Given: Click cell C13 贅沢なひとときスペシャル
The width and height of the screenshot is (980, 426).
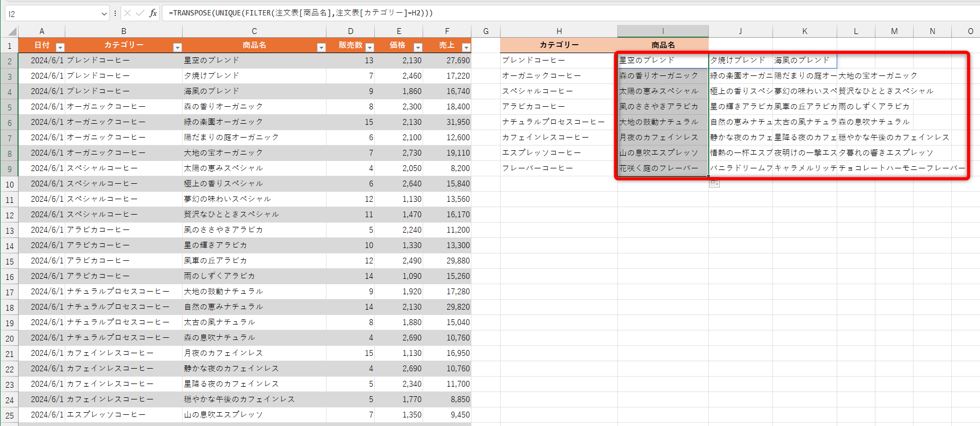Looking at the screenshot, I should coord(254,215).
